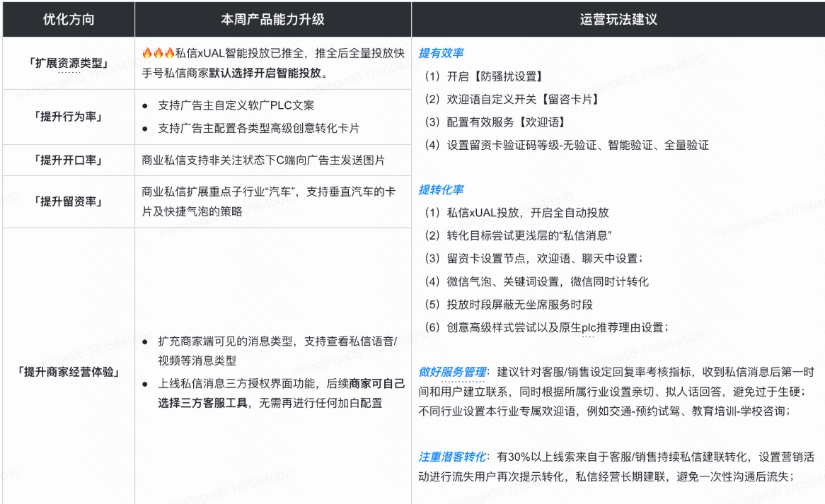The width and height of the screenshot is (825, 504).
Task: Click bold text 选择三方客服工具
Action: coord(202,403)
